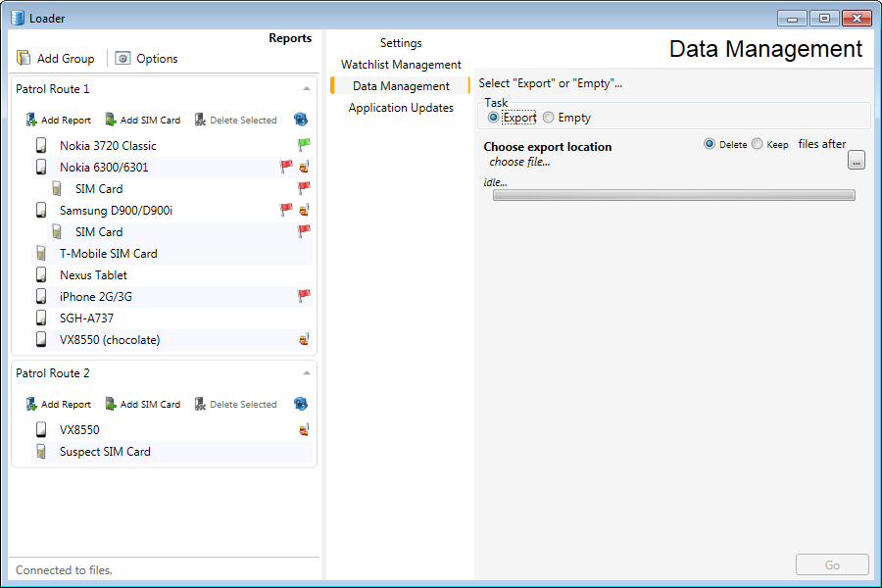Click Delete Selected in Patrol Route 2
The image size is (882, 588).
[x=235, y=404]
